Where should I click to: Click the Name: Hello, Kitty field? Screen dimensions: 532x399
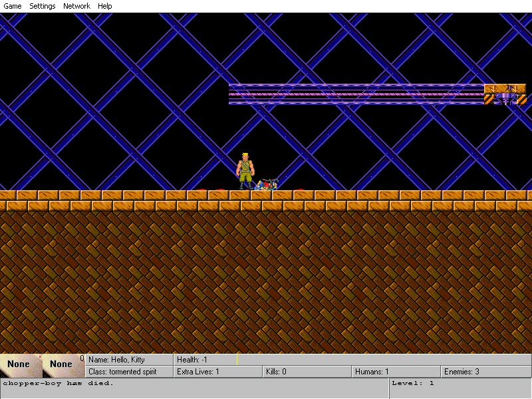pyautogui.click(x=129, y=360)
